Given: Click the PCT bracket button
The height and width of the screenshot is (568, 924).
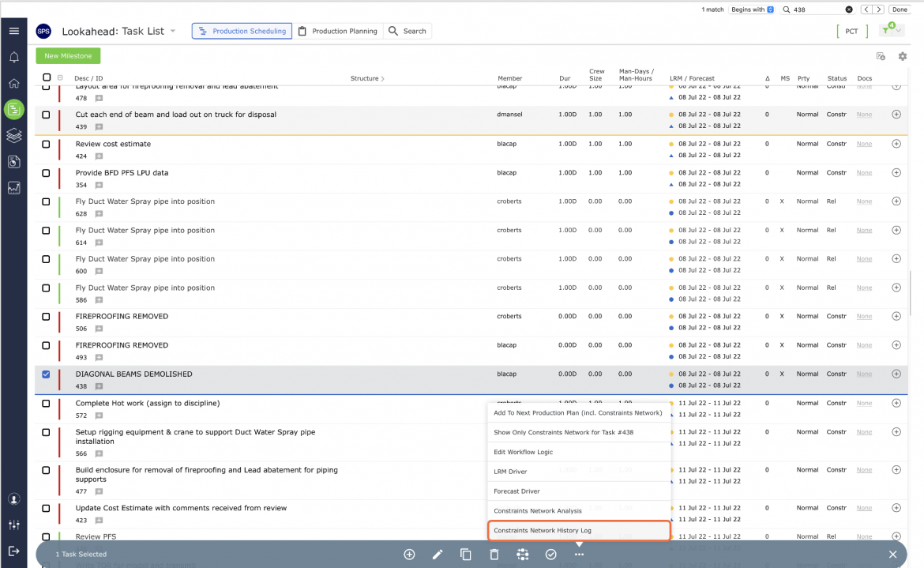Looking at the screenshot, I should [x=851, y=32].
